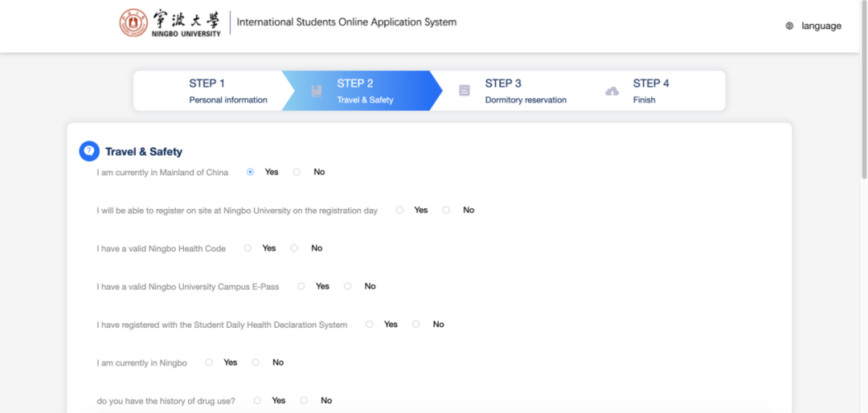Select Yes for registering on site at Ningbo University
Viewport: 868px width, 413px height.
tap(400, 210)
